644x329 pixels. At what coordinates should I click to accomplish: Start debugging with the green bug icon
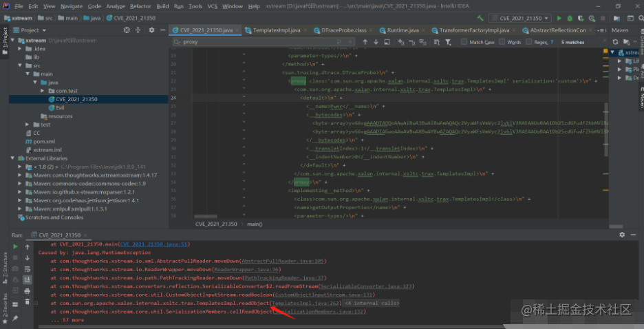point(570,19)
